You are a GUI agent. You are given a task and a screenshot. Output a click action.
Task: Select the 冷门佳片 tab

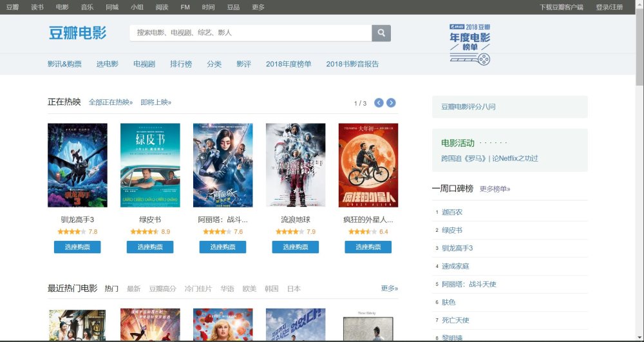click(x=198, y=289)
